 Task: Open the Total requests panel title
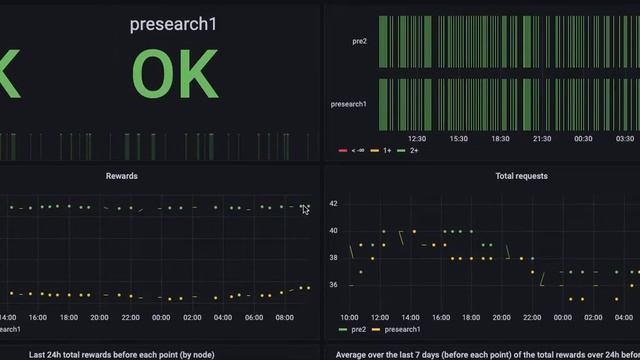click(521, 176)
